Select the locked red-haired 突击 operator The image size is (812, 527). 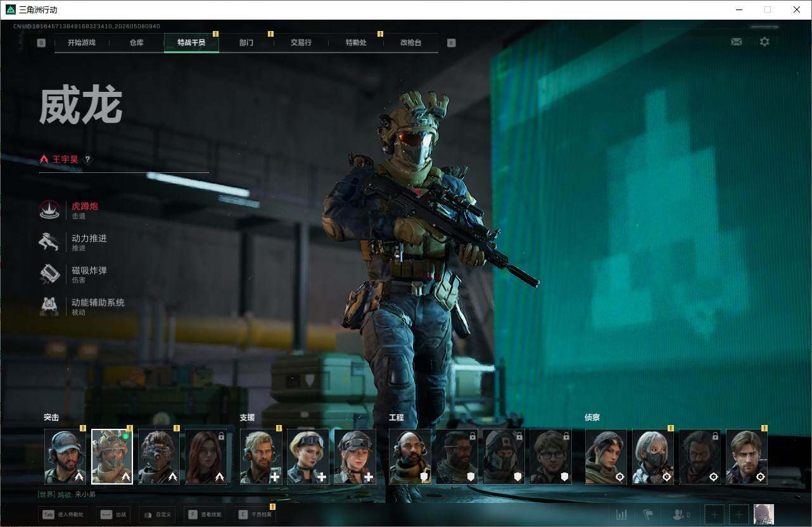click(x=206, y=457)
